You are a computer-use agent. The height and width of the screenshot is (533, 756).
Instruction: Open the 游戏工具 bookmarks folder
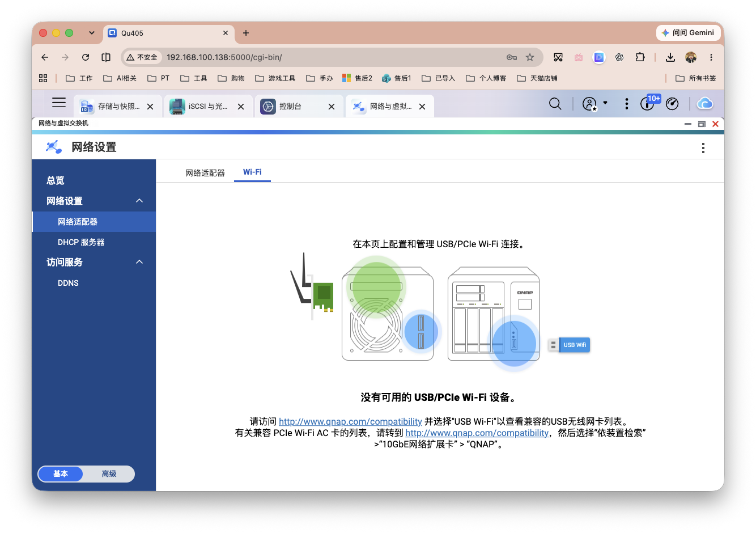click(x=275, y=78)
